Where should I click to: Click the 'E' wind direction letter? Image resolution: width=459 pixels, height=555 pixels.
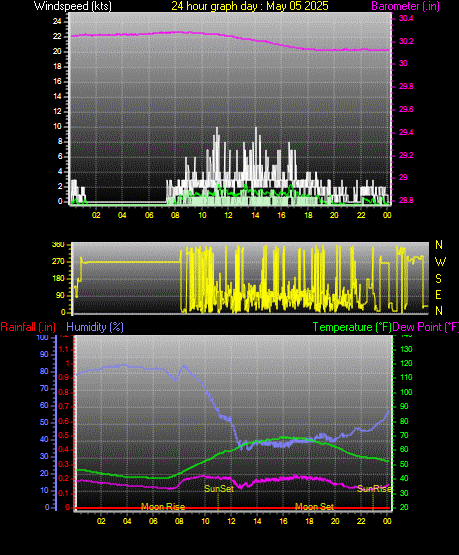(x=438, y=295)
